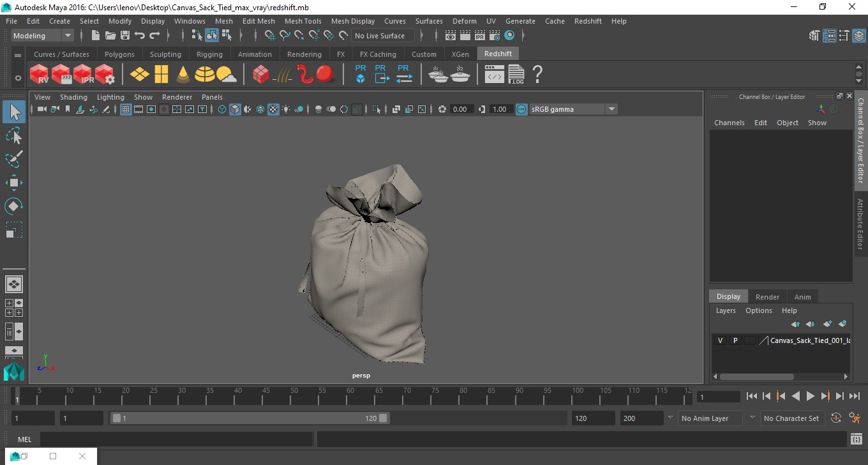Switch to the Anim layer tab
Image resolution: width=868 pixels, height=465 pixels.
802,297
